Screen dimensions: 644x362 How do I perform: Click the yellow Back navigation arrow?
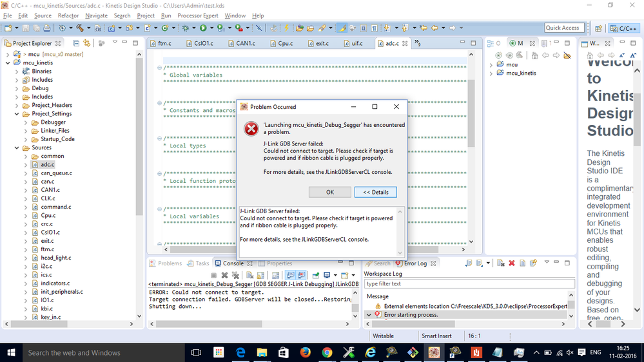(434, 28)
